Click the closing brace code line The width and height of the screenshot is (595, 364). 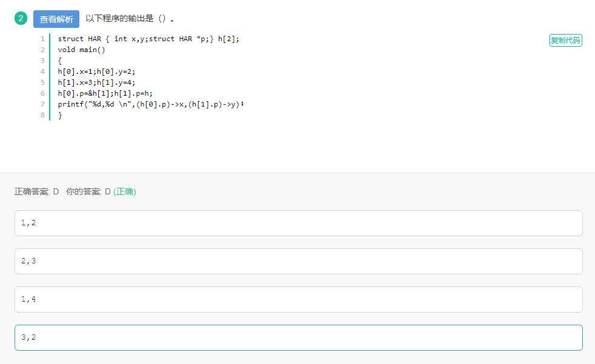pos(60,115)
